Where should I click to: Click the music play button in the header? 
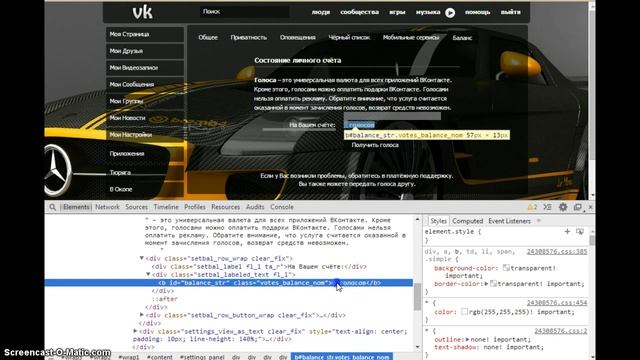450,13
